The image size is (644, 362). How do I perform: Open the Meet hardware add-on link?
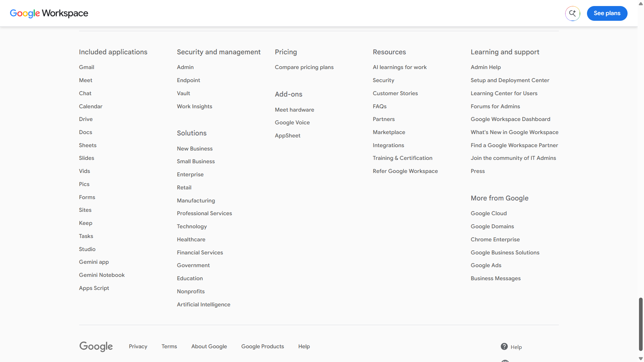click(x=294, y=110)
